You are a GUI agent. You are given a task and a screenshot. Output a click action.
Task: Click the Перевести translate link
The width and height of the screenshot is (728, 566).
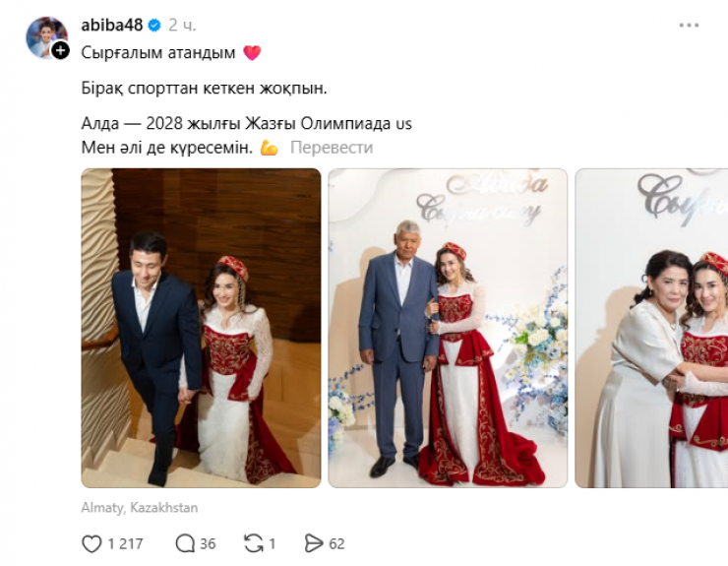332,148
